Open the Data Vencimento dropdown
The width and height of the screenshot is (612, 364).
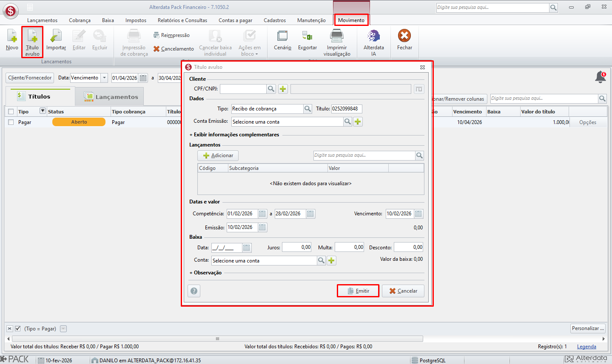tap(104, 78)
